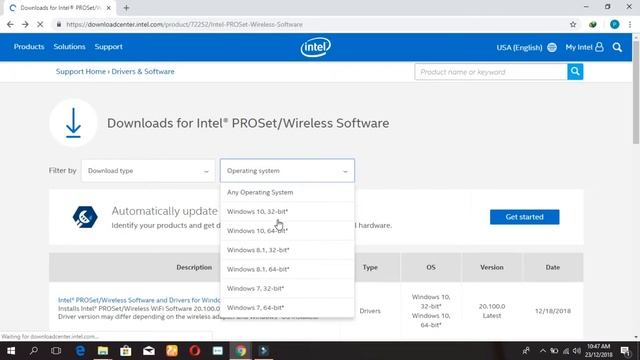Show hidden tray icons chevron
The image size is (640, 360).
tap(543, 351)
